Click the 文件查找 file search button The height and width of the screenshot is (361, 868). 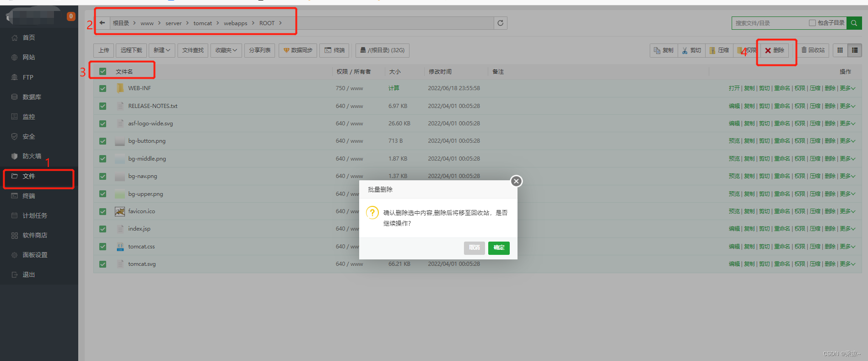pos(193,50)
